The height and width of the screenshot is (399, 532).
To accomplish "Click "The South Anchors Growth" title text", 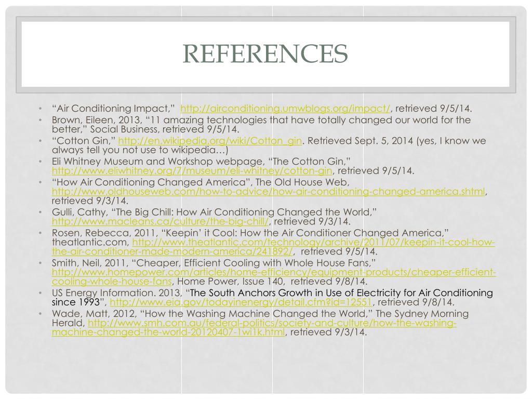I will 251,293.
